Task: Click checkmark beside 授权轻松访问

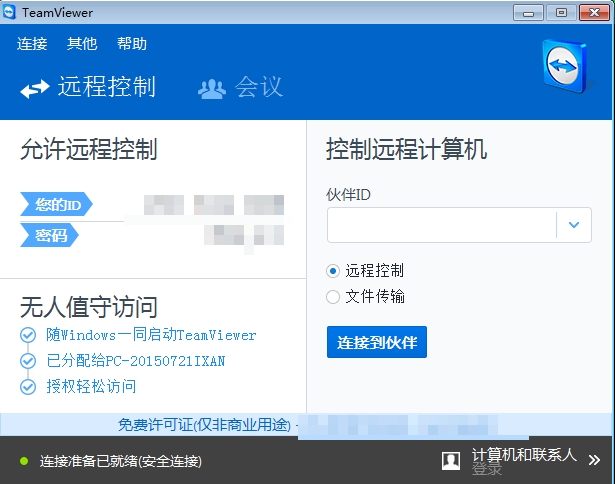Action: coord(28,387)
